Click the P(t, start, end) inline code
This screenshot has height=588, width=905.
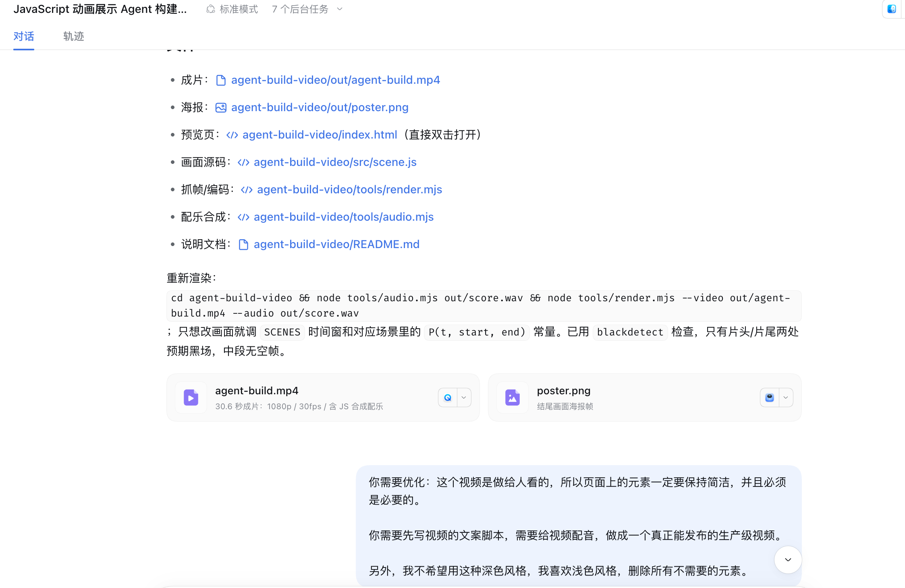coord(477,332)
